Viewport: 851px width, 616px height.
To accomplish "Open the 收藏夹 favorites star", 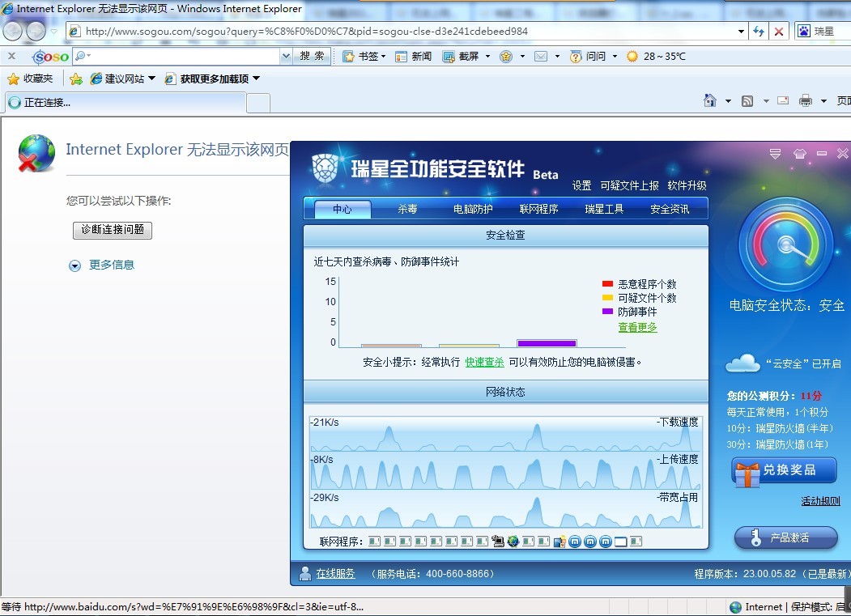I will point(30,79).
